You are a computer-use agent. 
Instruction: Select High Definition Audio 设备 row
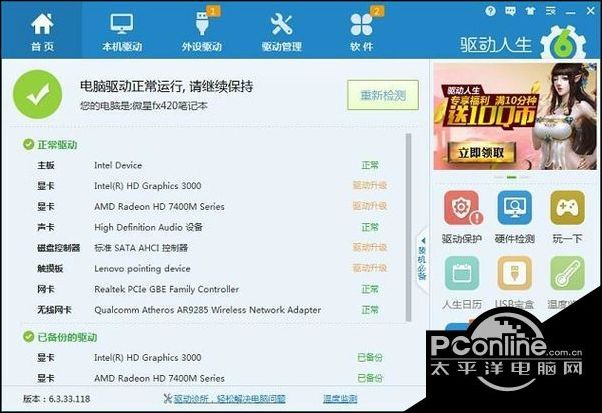pos(208,227)
